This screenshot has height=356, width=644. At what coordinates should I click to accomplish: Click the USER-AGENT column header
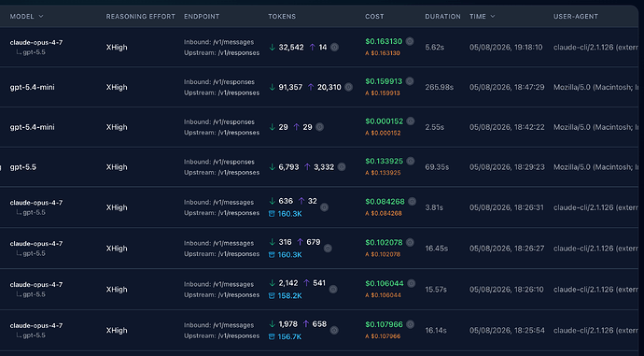point(576,17)
